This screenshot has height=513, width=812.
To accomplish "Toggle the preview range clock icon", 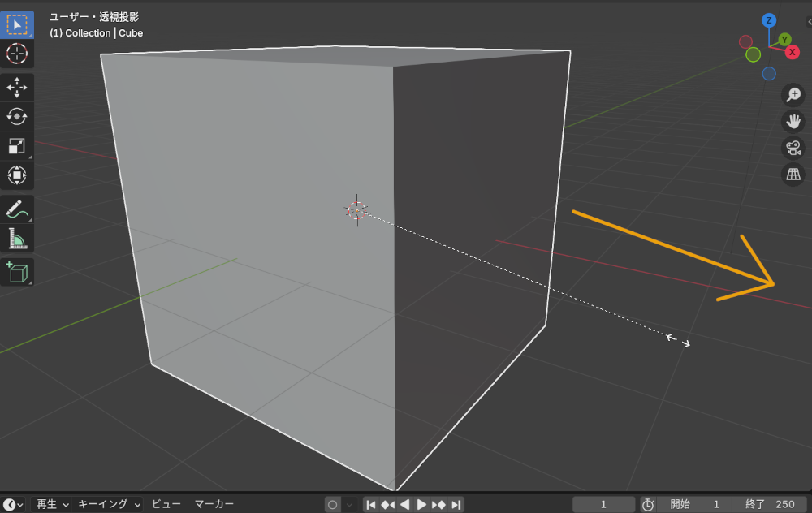I will [x=648, y=504].
